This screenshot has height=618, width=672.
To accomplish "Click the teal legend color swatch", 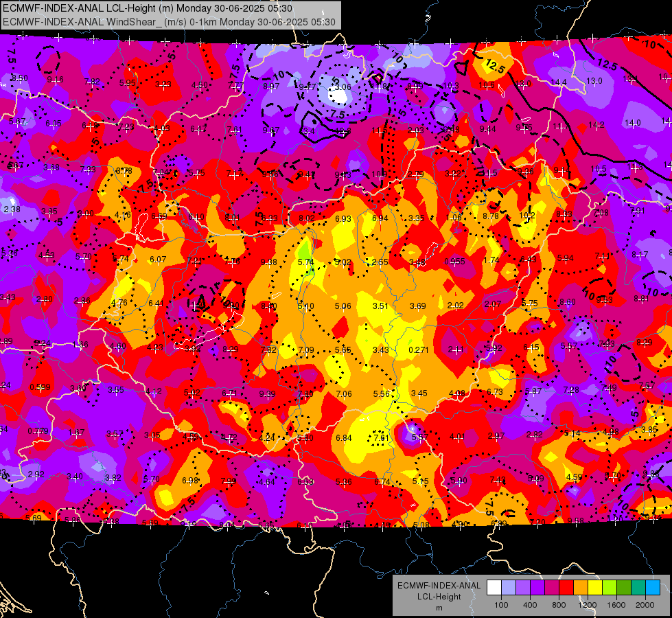I will click(x=638, y=588).
